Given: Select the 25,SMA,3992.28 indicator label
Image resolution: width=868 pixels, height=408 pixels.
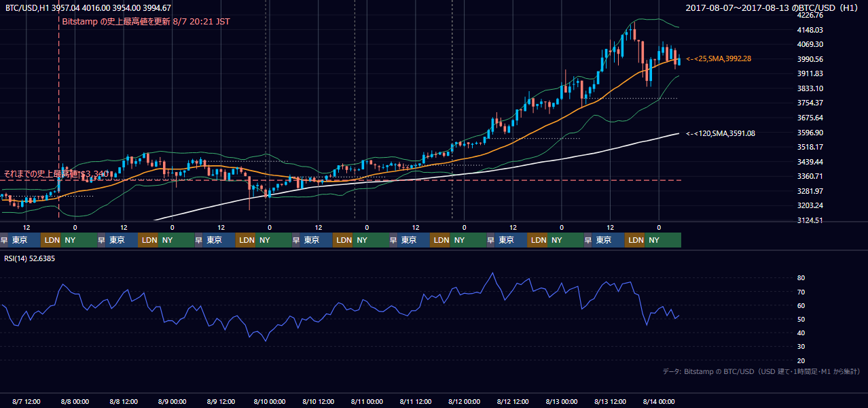Looking at the screenshot, I should (719, 59).
